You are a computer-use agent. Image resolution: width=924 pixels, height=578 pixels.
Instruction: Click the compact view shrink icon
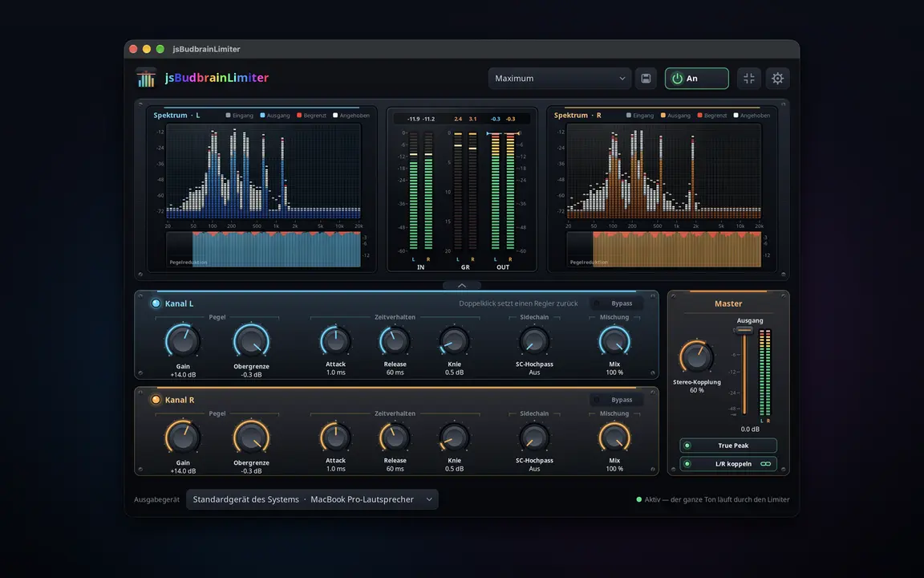pos(749,79)
